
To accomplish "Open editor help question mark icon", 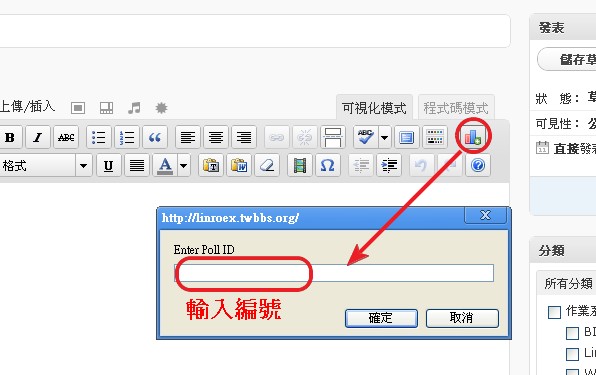I will [478, 165].
